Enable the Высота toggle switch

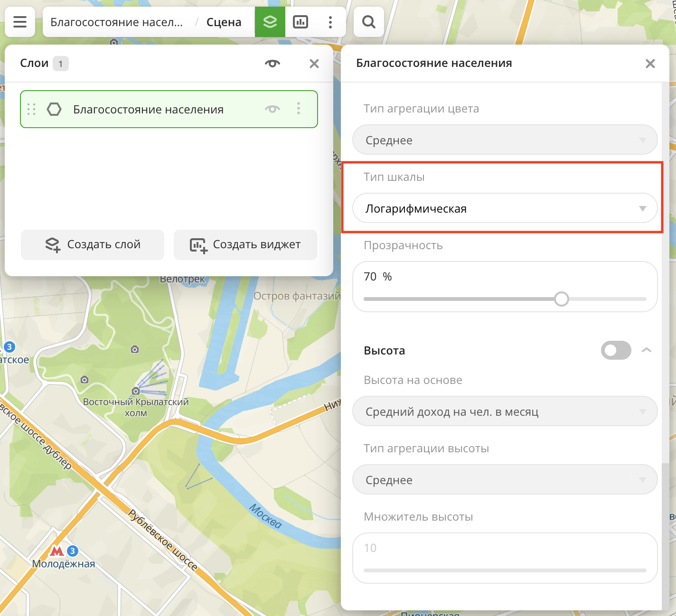coord(616,350)
